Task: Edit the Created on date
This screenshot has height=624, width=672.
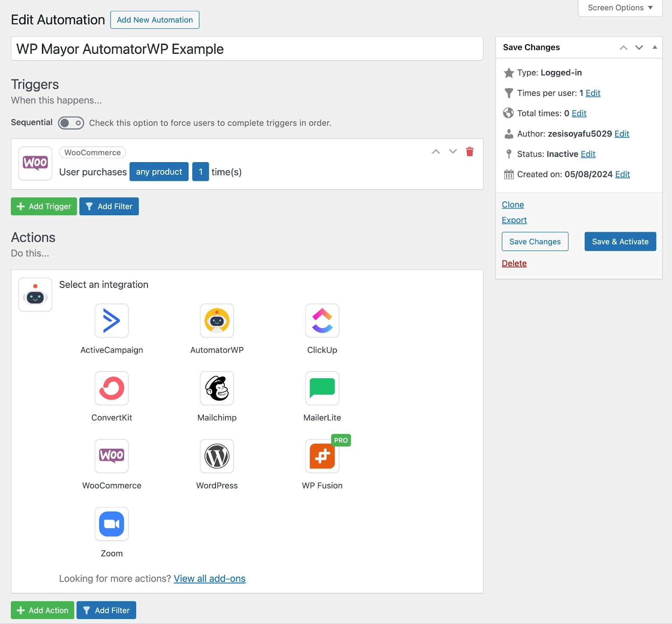Action: pyautogui.click(x=622, y=174)
